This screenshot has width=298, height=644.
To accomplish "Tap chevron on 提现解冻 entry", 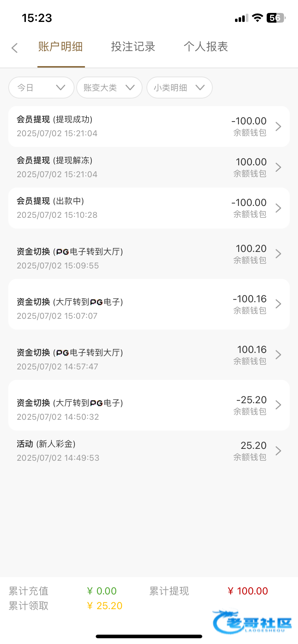I will click(x=278, y=167).
